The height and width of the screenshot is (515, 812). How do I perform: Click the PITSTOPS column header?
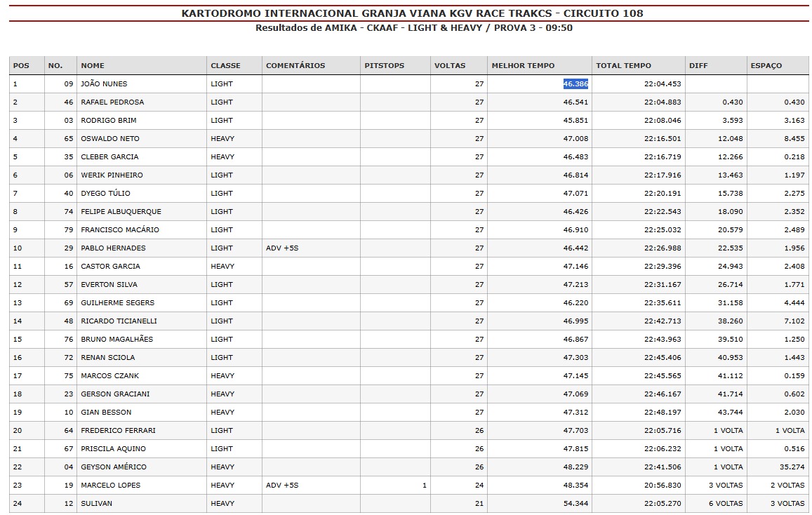click(x=395, y=66)
